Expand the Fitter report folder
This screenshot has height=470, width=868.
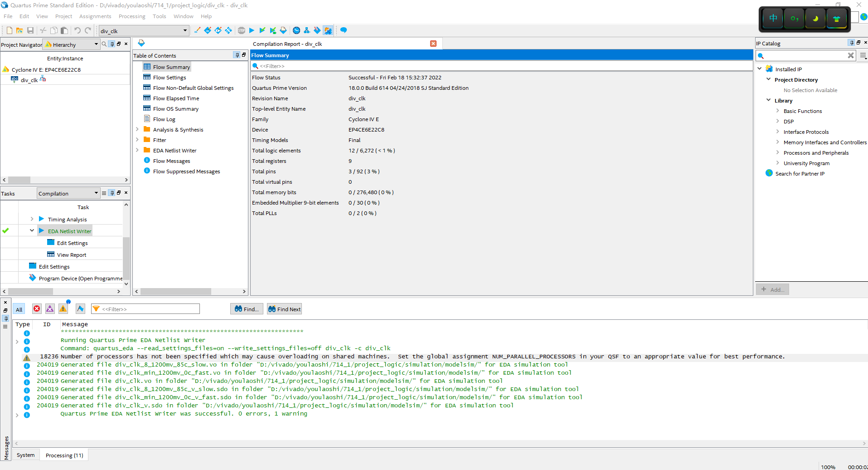137,140
